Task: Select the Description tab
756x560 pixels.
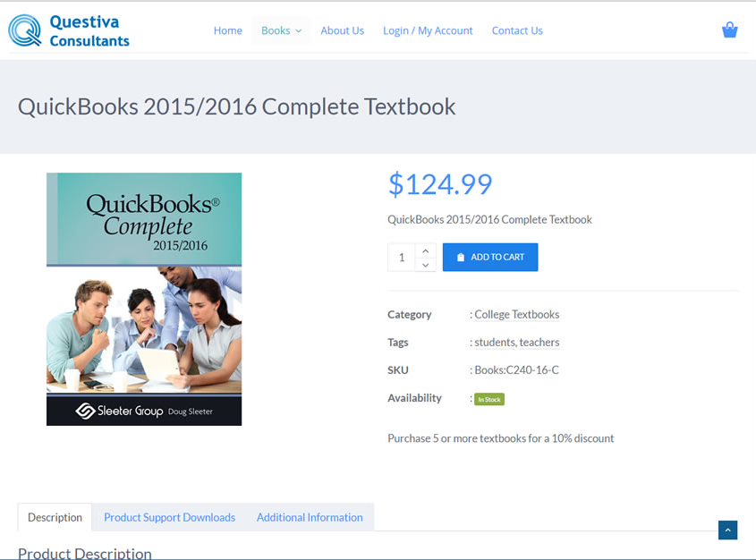Action: coord(55,517)
